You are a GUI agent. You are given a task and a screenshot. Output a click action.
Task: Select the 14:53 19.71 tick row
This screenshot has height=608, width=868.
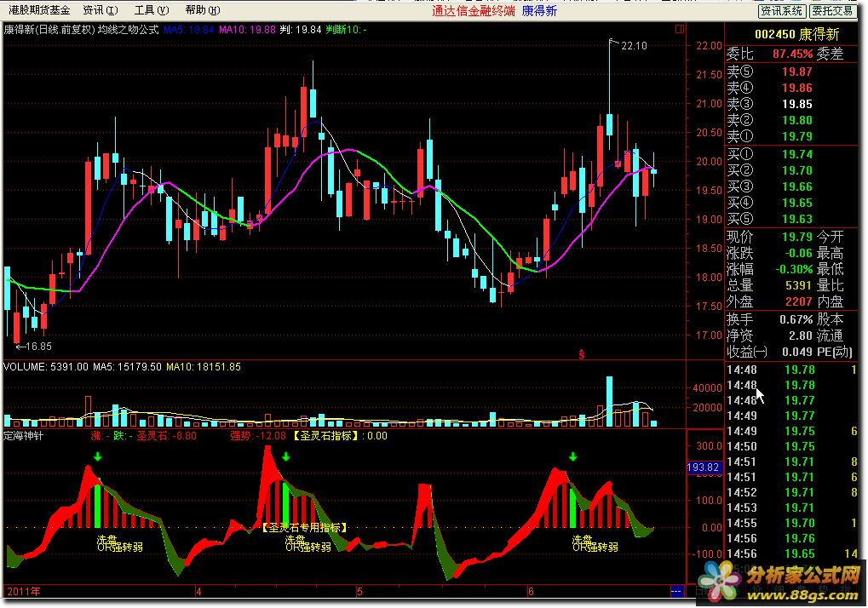(791, 508)
